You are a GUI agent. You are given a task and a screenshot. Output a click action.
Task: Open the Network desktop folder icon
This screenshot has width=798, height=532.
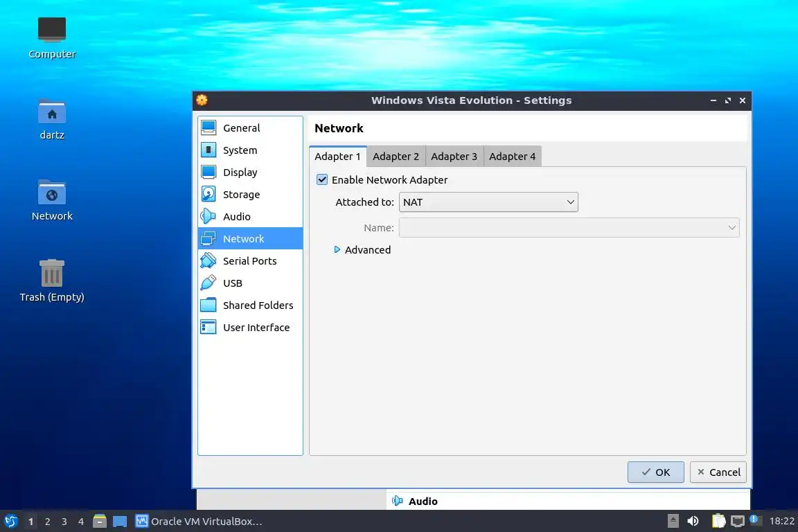(52, 193)
